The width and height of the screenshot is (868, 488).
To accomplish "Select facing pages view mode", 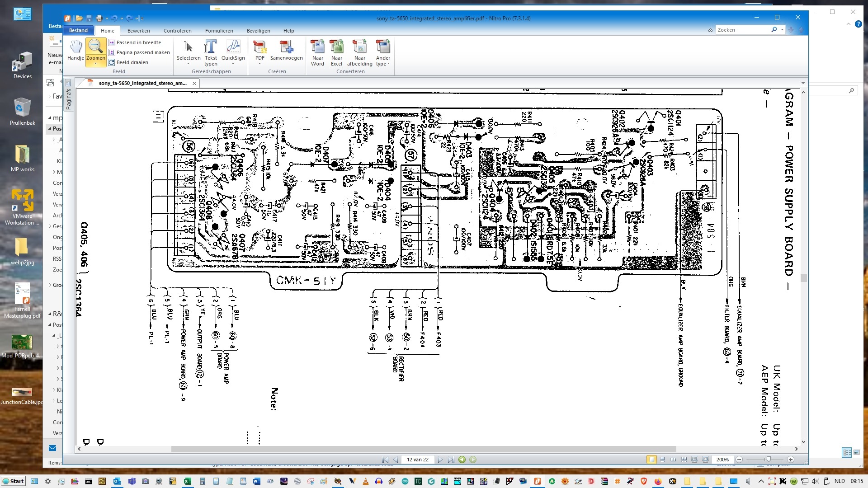I will click(673, 460).
